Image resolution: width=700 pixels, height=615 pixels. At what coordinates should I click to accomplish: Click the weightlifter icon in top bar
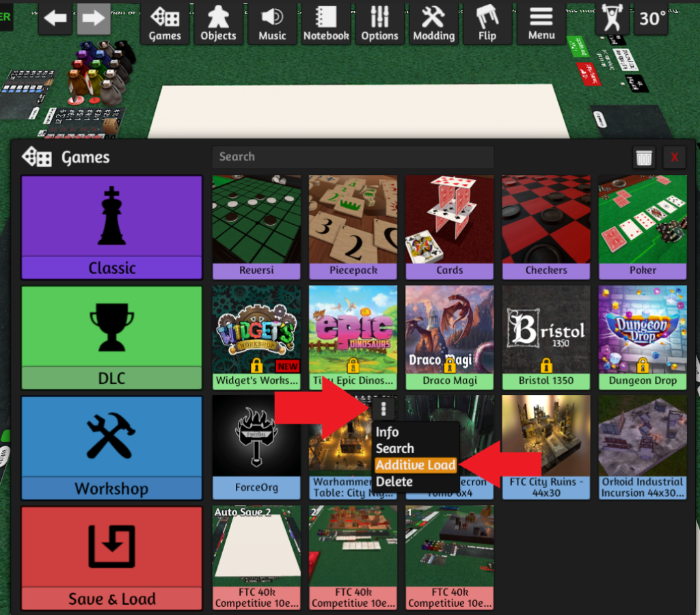pyautogui.click(x=612, y=18)
